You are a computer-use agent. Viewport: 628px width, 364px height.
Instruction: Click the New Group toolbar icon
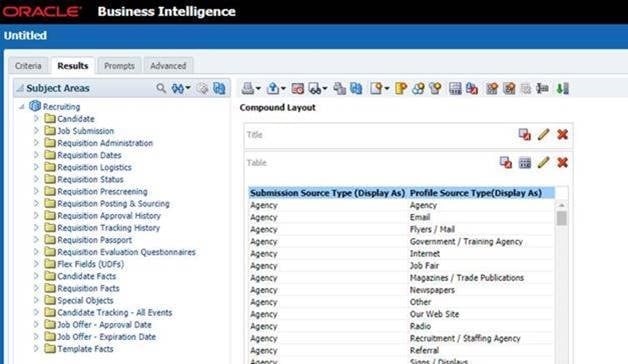click(401, 88)
